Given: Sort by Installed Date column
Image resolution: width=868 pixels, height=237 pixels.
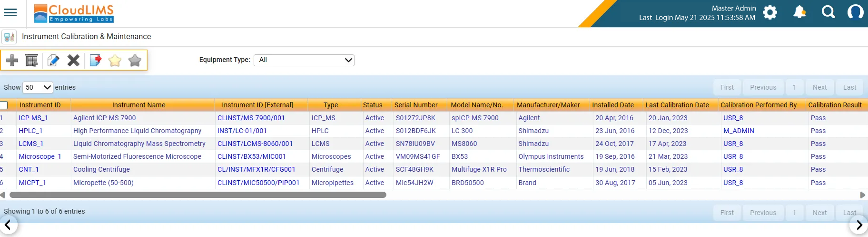Looking at the screenshot, I should pyautogui.click(x=613, y=105).
